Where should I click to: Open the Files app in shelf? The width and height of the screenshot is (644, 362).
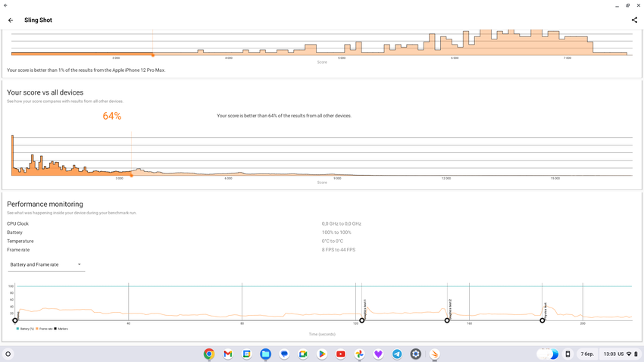[x=265, y=354]
